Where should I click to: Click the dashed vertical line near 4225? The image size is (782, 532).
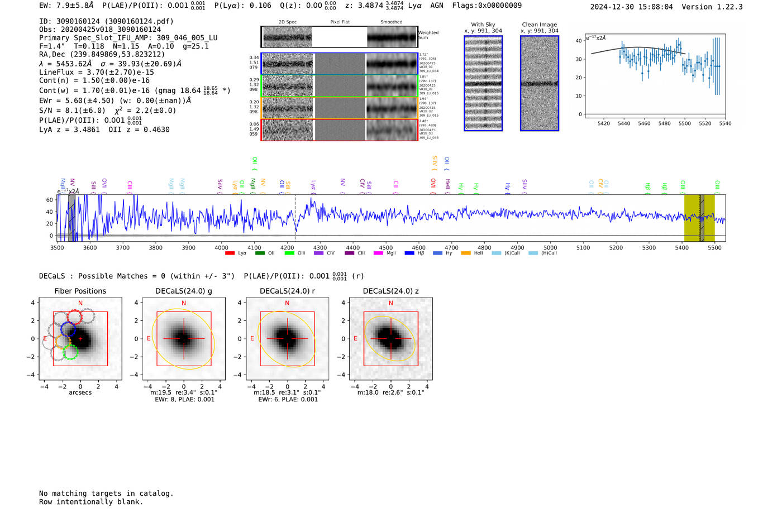click(x=295, y=218)
